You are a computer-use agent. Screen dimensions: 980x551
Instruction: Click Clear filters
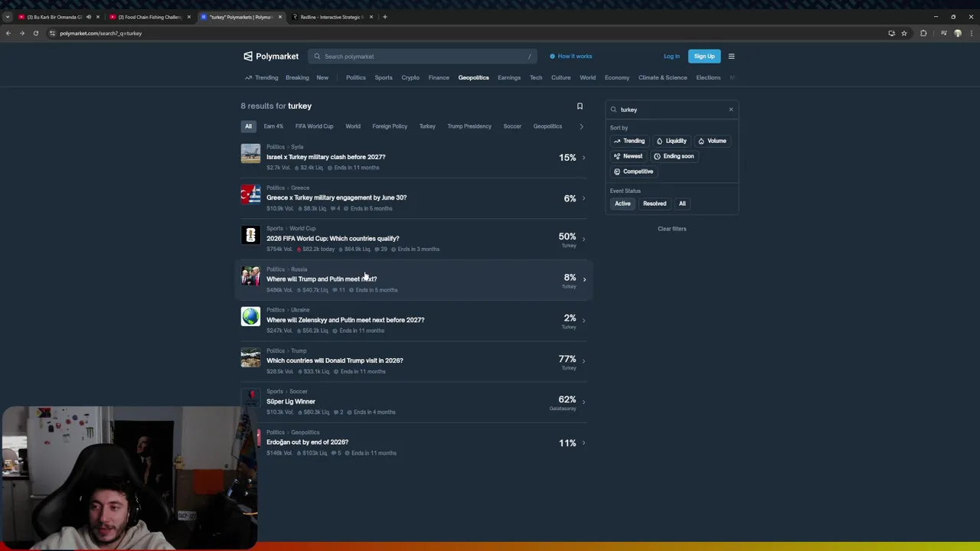[x=672, y=229]
